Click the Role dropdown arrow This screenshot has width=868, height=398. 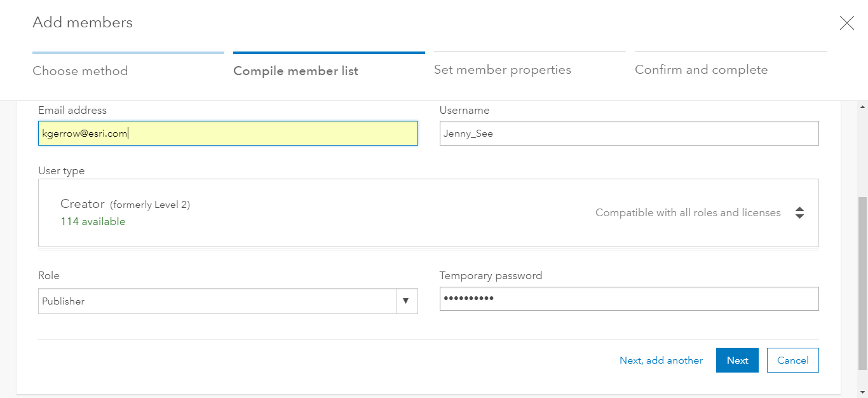pos(407,301)
